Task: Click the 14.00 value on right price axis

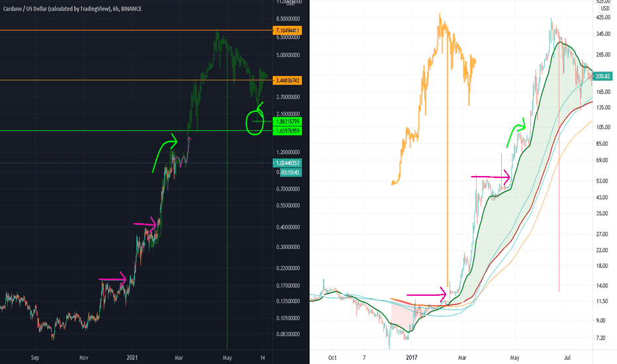Action: pyautogui.click(x=603, y=286)
